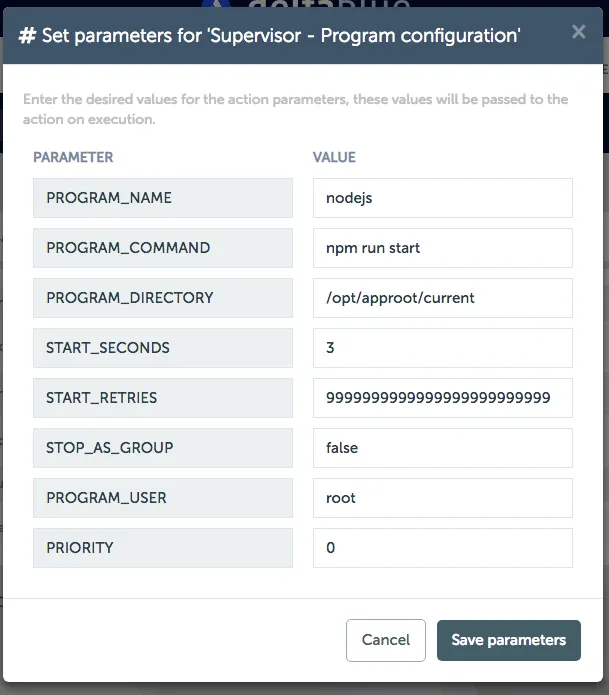Viewport: 609px width, 695px height.
Task: Select the PROGRAM_DIRECTORY value input
Action: 442,298
